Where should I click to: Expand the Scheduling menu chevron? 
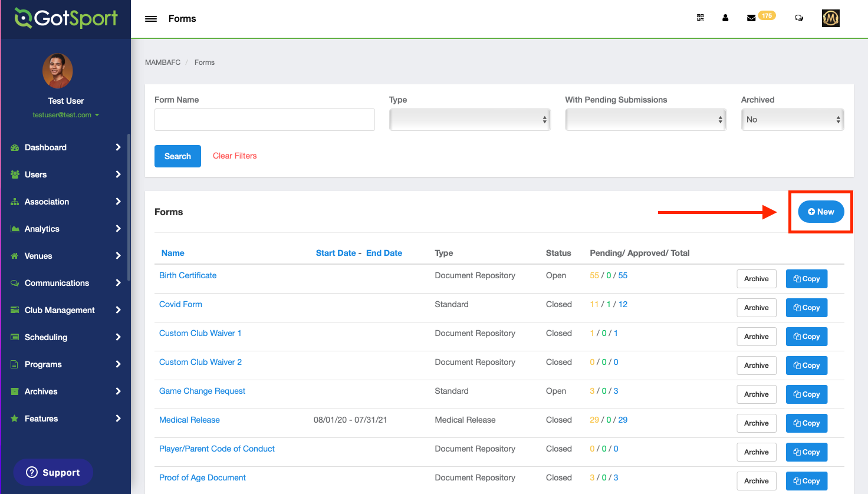pos(118,337)
